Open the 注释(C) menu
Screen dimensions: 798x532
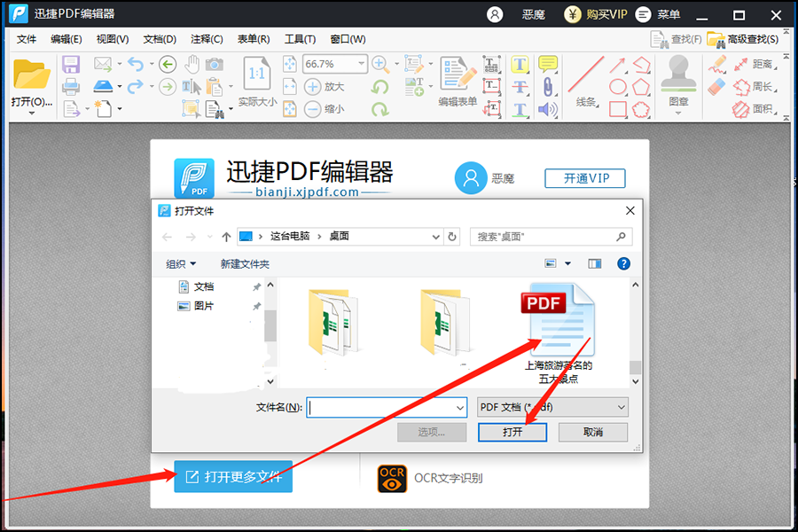[207, 39]
